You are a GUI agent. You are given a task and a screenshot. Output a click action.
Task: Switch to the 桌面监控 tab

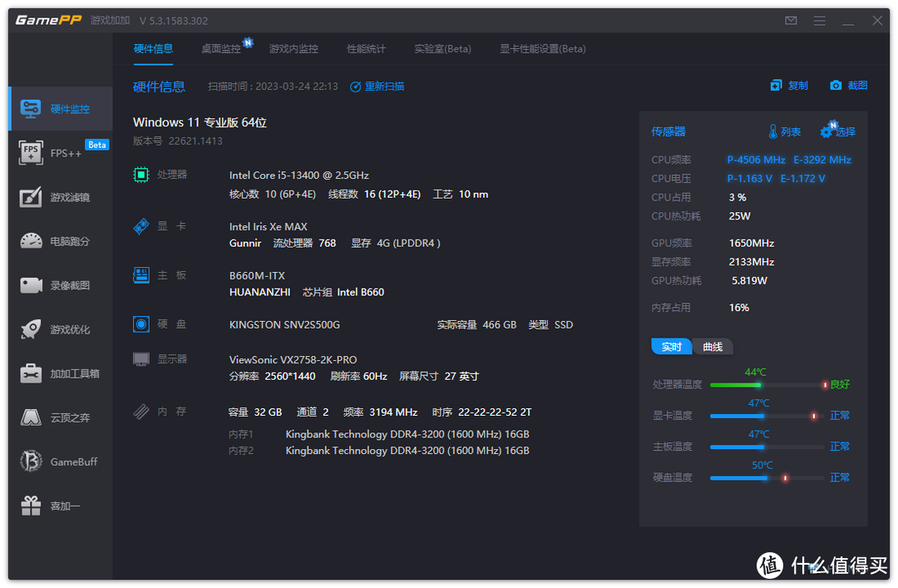pos(221,49)
